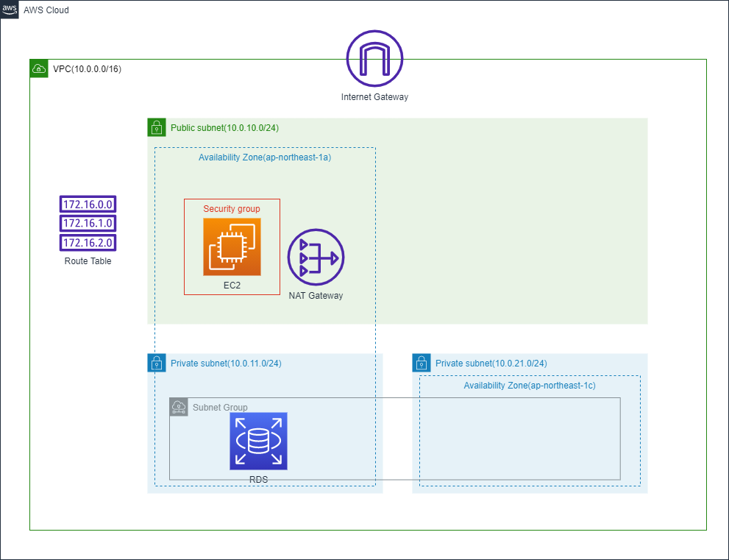Select the Public subnet(10.0.10.0/24) label
The image size is (729, 560).
point(227,127)
